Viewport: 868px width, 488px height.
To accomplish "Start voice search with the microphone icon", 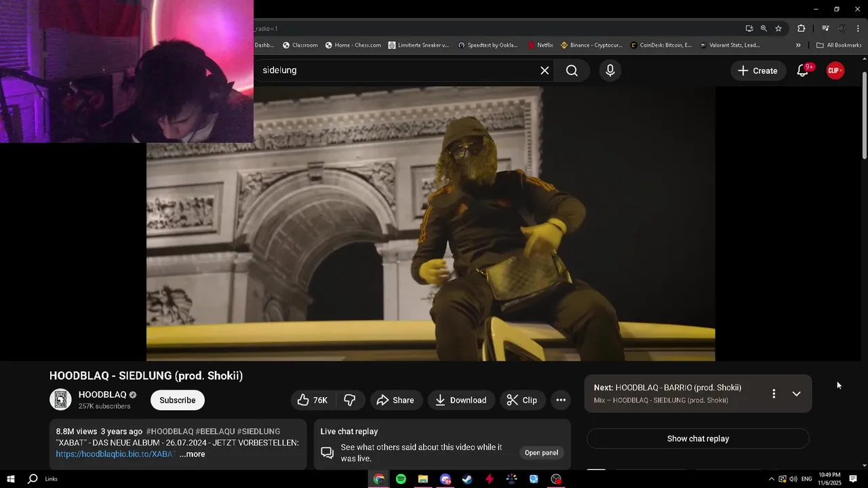I will [x=610, y=70].
